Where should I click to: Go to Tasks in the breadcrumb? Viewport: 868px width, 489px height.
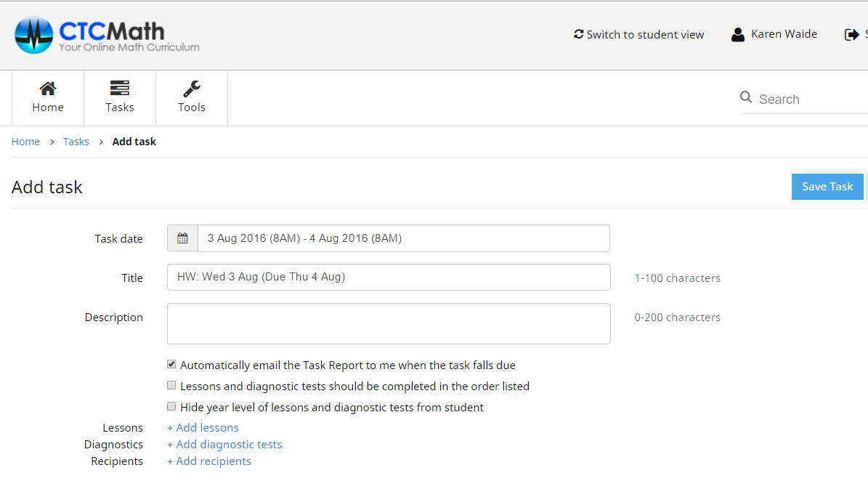(x=76, y=142)
